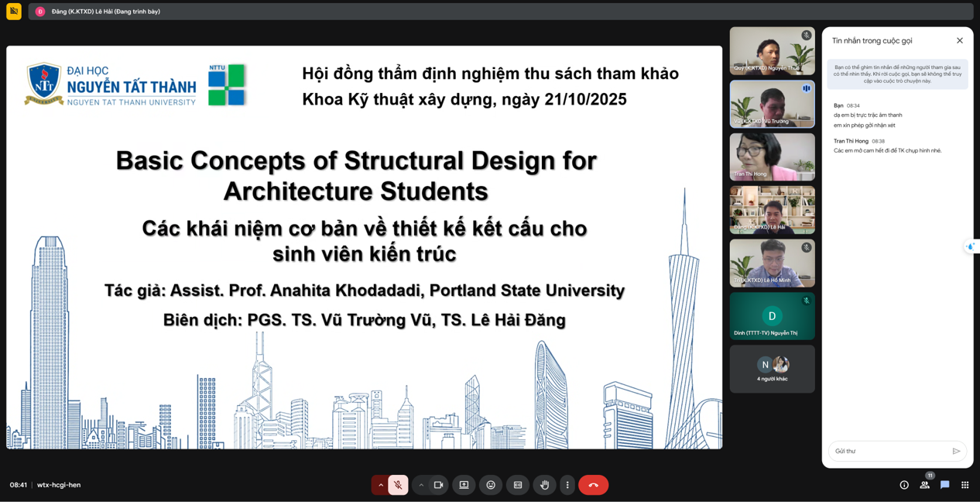Unmute the microphone
Image resolution: width=980 pixels, height=502 pixels.
[398, 485]
